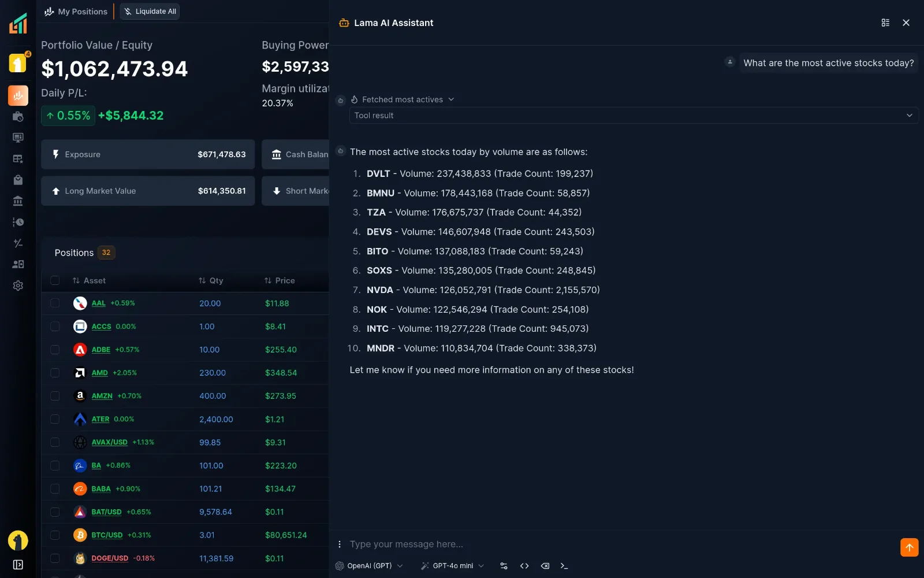Viewport: 924px width, 578px height.
Task: Close the Lama AI Assistant panel
Action: [906, 23]
